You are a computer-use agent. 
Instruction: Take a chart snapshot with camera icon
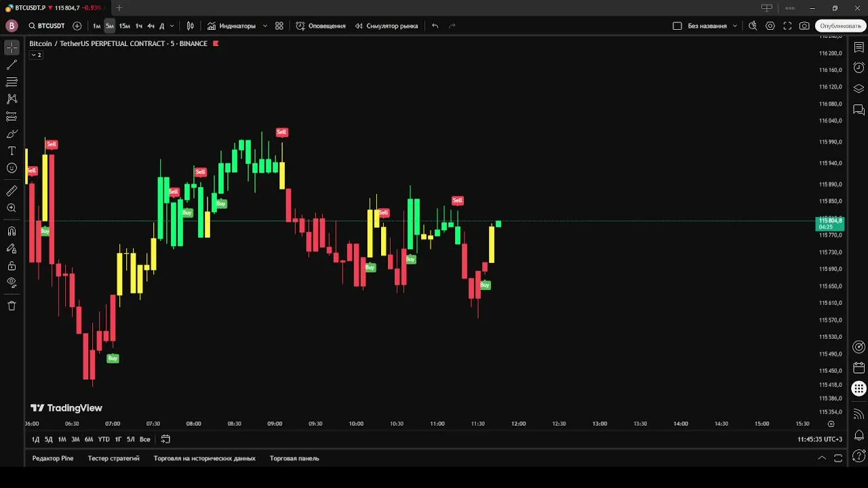pos(804,26)
